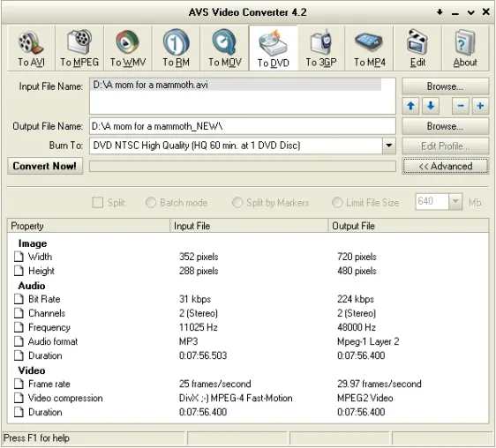Image resolution: width=496 pixels, height=448 pixels.
Task: Click the Output File column header
Action: click(409, 226)
